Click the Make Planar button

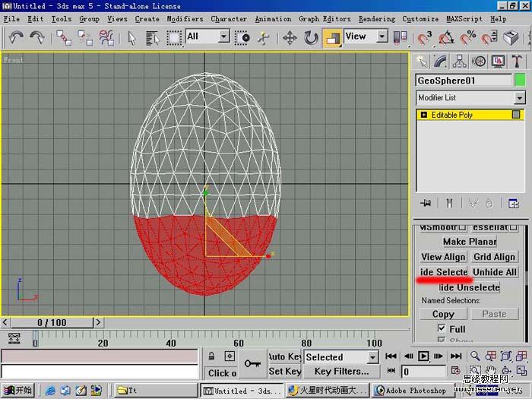pyautogui.click(x=470, y=242)
